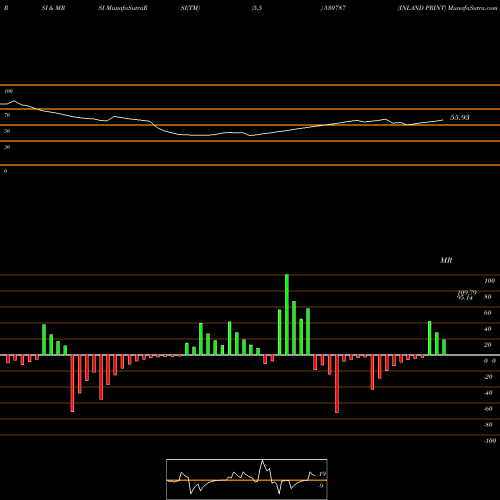
Task: Click the 30 level label on RSI axis
Action: [x=7, y=147]
